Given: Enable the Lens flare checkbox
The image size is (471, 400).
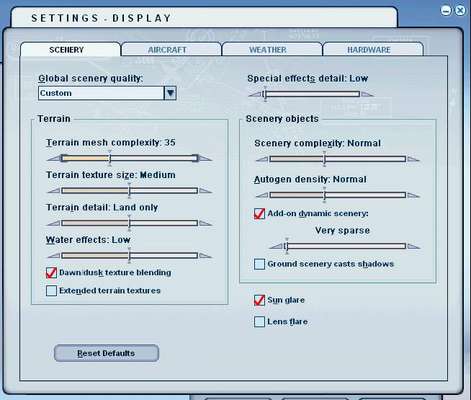Looking at the screenshot, I should (x=259, y=322).
